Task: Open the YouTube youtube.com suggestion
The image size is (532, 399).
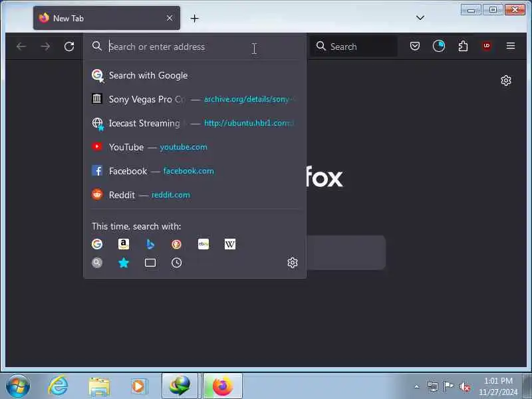Action: tap(195, 147)
